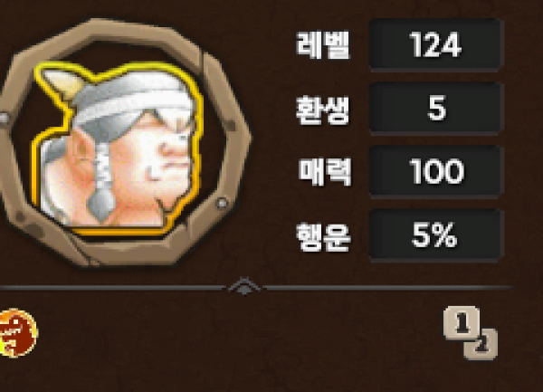Select the 매력 value box showing 100
The height and width of the screenshot is (392, 543).
tap(435, 171)
